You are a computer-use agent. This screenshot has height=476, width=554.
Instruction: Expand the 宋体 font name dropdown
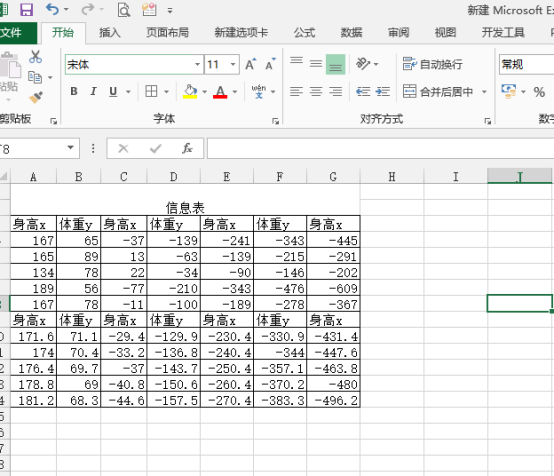pos(197,64)
